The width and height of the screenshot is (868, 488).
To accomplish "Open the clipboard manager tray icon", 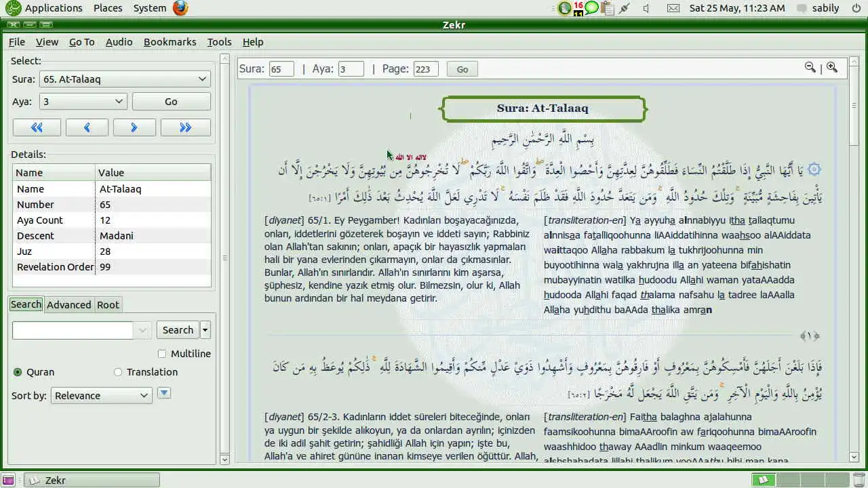I will [607, 8].
